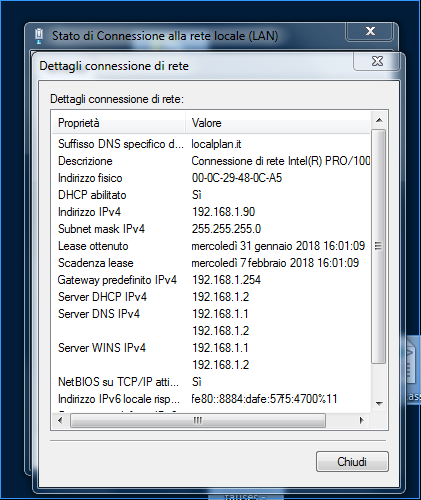Select the Scadenza lease row
The height and width of the screenshot is (500, 421).
click(211, 263)
